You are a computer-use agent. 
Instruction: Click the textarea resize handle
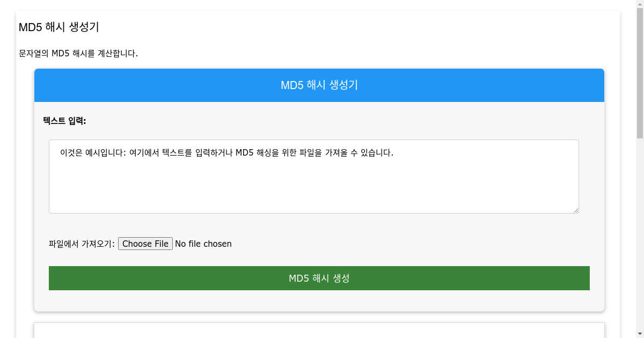[x=576, y=210]
